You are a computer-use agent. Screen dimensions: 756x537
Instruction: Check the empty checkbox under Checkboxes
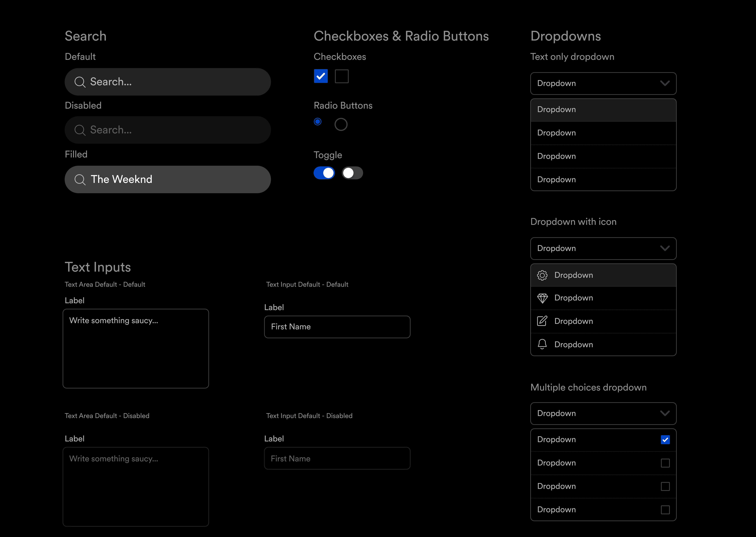pos(342,76)
